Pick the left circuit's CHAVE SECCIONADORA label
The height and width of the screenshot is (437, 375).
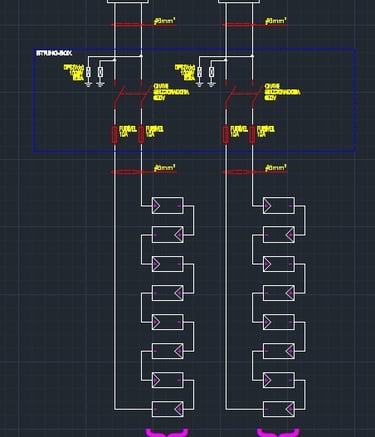tap(171, 92)
